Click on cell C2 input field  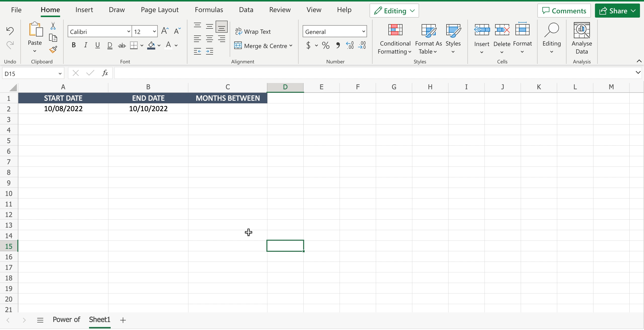228,108
